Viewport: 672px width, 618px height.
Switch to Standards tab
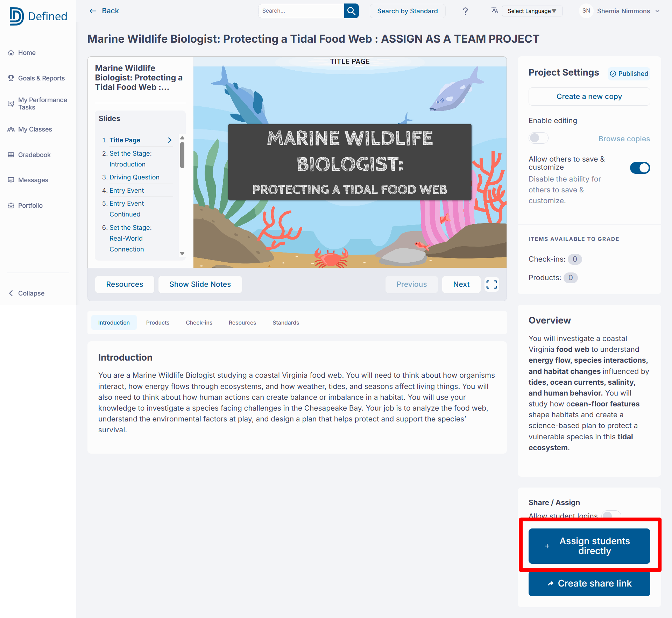pos(286,322)
